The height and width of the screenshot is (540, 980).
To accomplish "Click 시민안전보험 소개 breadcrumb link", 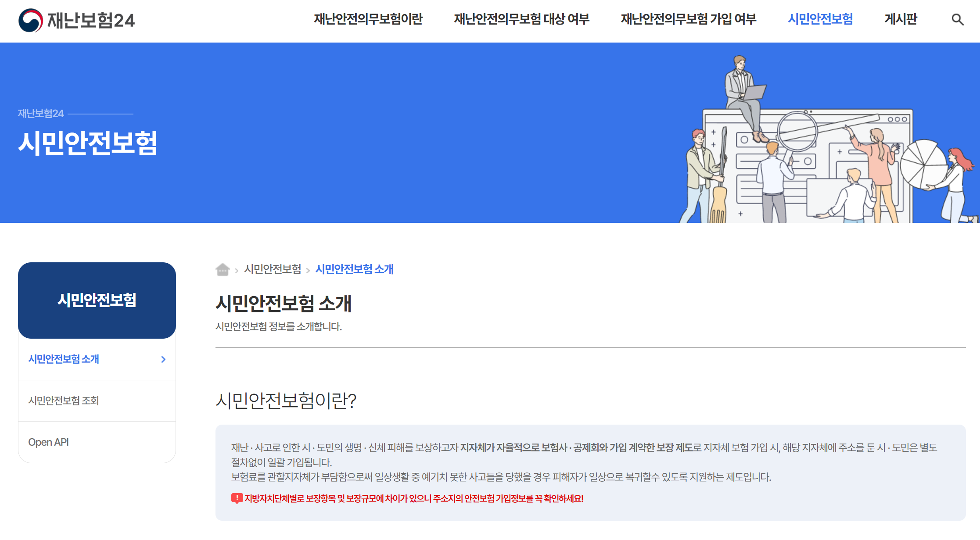I will 354,270.
